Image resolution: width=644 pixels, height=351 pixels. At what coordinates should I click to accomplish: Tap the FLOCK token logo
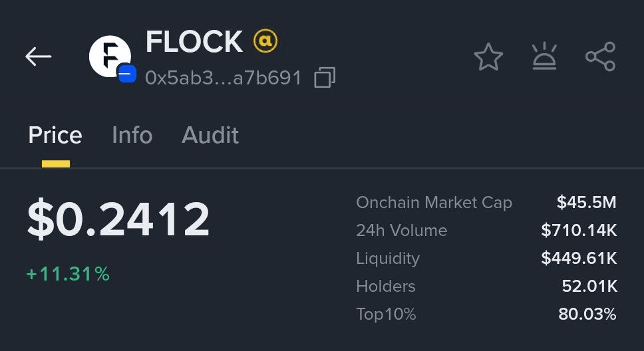point(110,57)
